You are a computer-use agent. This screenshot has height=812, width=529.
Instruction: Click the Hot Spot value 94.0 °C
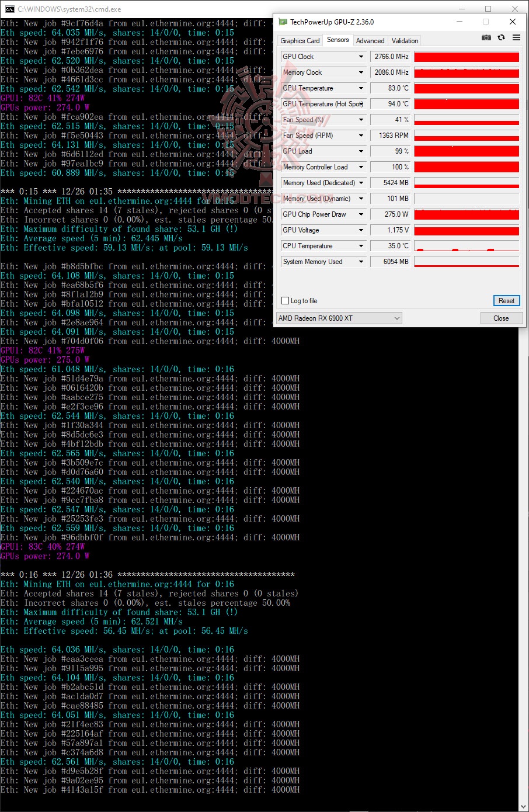(391, 104)
